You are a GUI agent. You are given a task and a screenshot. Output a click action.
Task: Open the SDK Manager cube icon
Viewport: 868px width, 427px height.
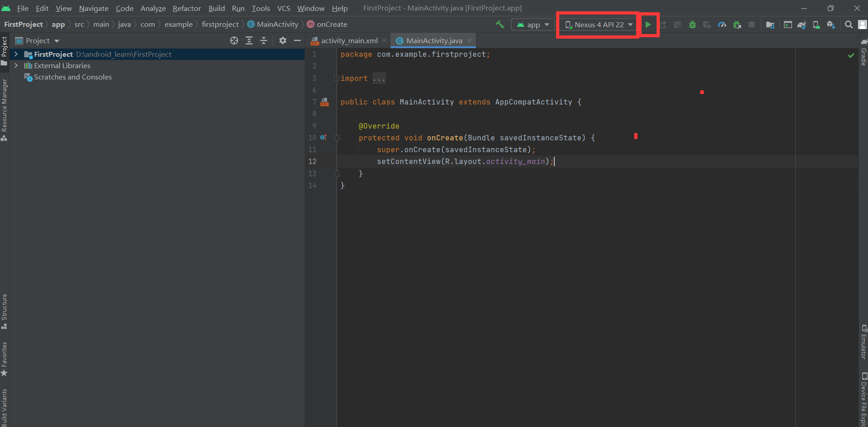tap(831, 25)
